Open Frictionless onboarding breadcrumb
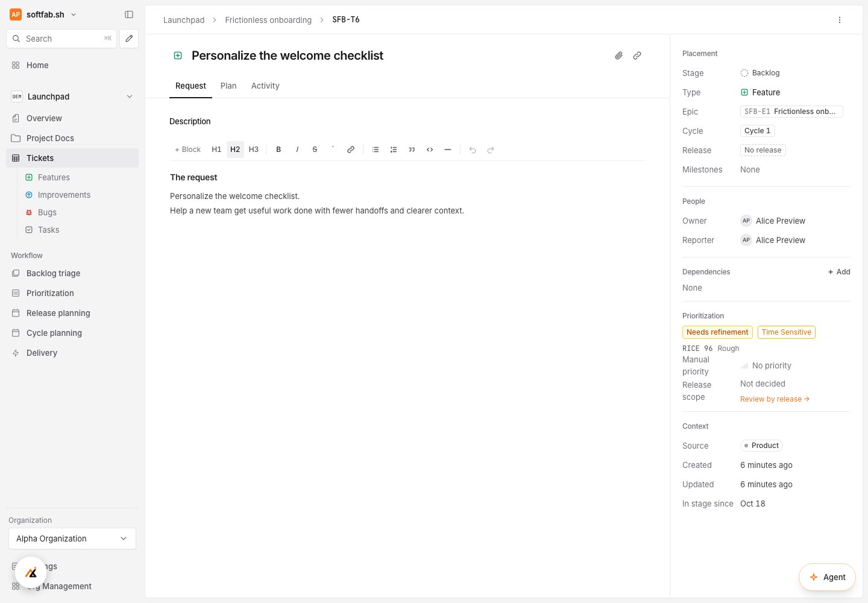This screenshot has height=603, width=868. (x=268, y=20)
